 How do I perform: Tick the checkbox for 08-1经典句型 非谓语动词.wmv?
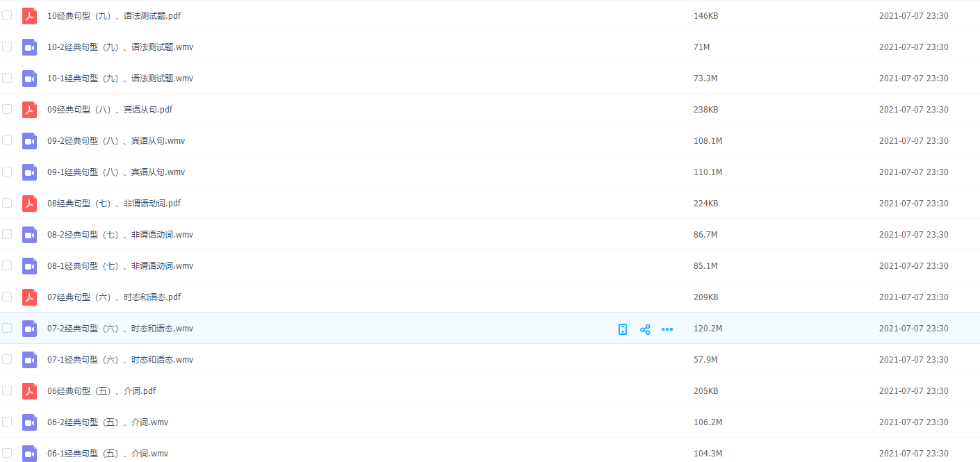coord(7,265)
